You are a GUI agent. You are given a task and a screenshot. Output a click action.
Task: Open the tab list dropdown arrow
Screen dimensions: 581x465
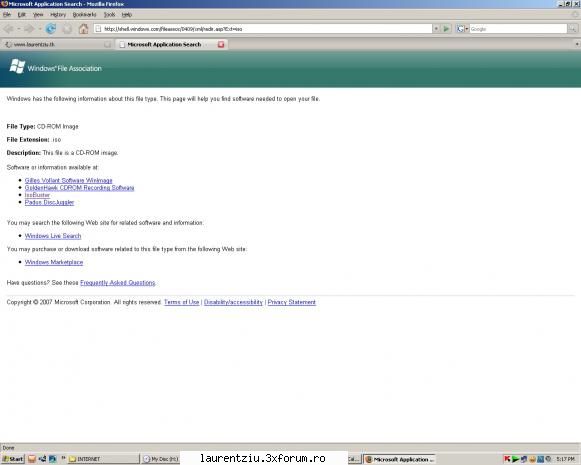[x=577, y=44]
